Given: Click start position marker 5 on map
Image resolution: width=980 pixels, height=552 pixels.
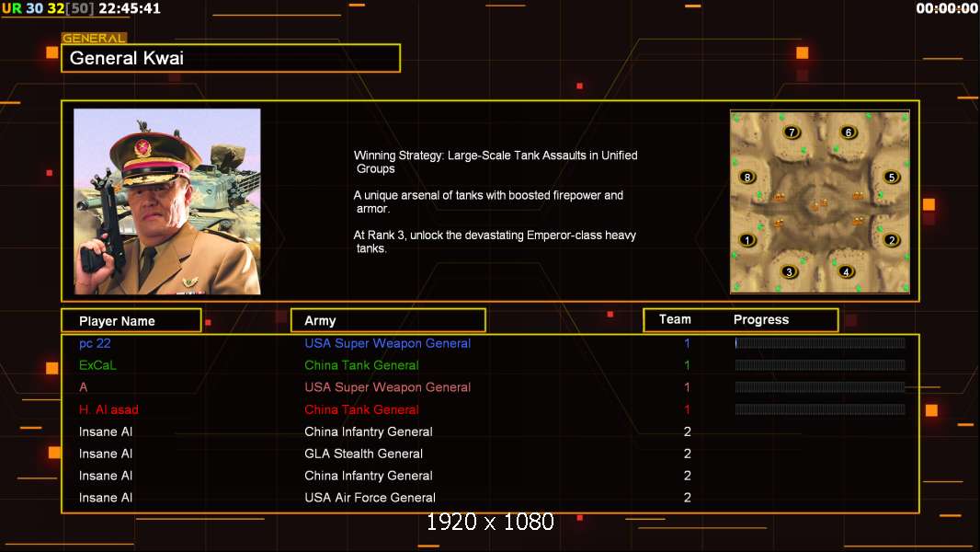Looking at the screenshot, I should pyautogui.click(x=892, y=177).
